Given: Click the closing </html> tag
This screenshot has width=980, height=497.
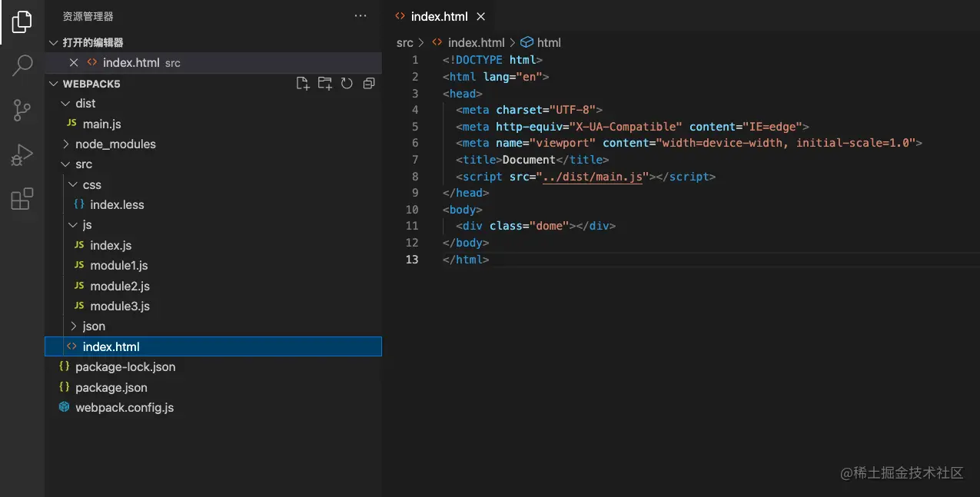Looking at the screenshot, I should tap(466, 260).
